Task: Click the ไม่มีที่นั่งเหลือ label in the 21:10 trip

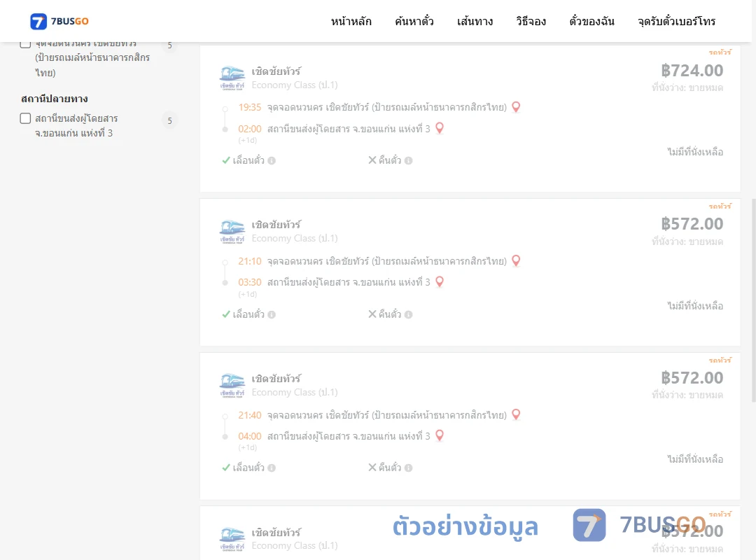Action: (x=695, y=306)
